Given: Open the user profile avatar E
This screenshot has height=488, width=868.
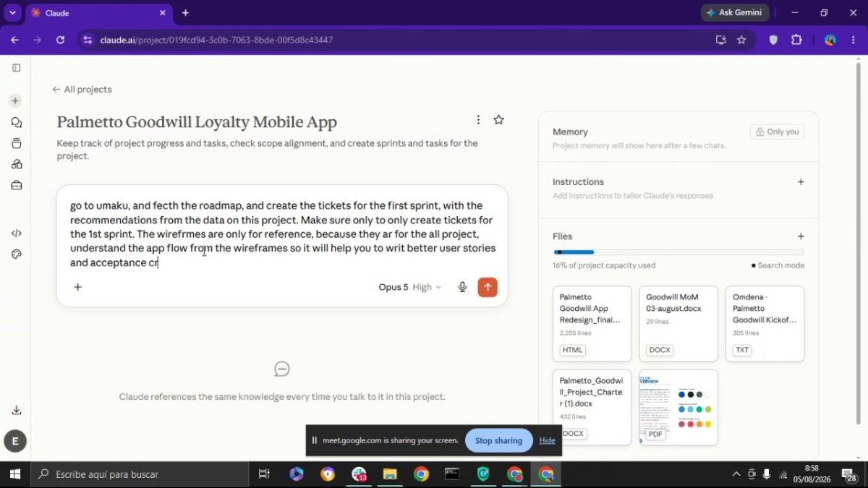Looking at the screenshot, I should coord(15,441).
